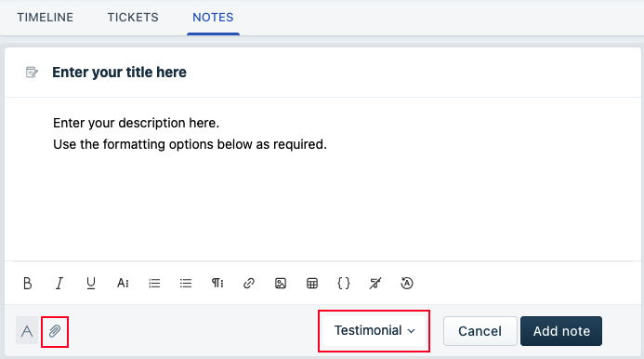
Task: Click the circular A undo icon
Action: pos(407,283)
